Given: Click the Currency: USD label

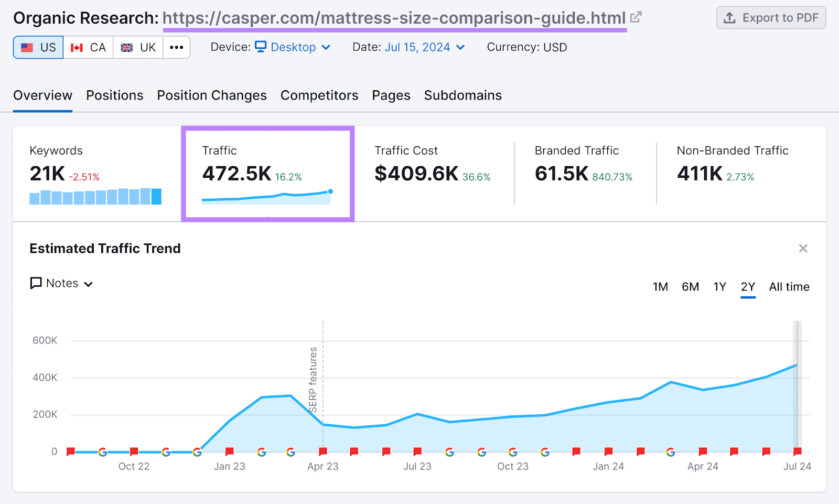Looking at the screenshot, I should click(527, 47).
